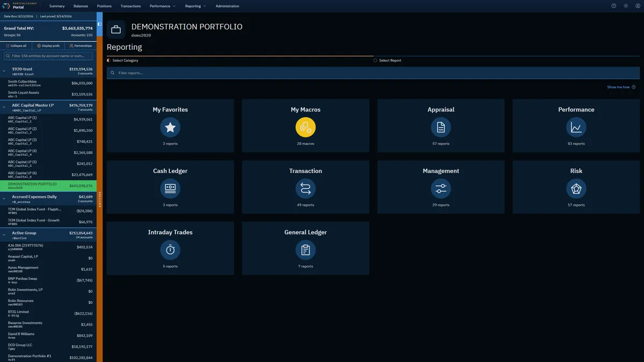Open the Performance dropdown menu
This screenshot has width=644, height=362.
tap(163, 6)
